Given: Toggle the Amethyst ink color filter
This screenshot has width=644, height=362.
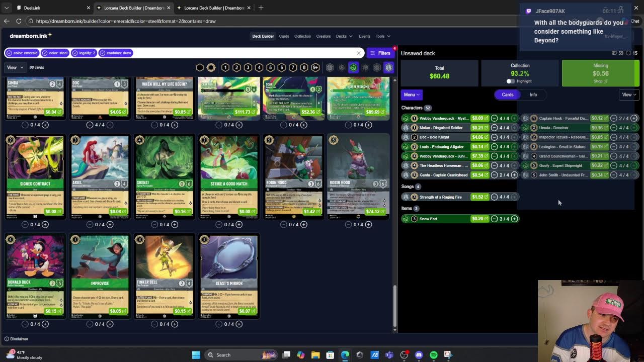Looking at the screenshot, I should [x=342, y=67].
